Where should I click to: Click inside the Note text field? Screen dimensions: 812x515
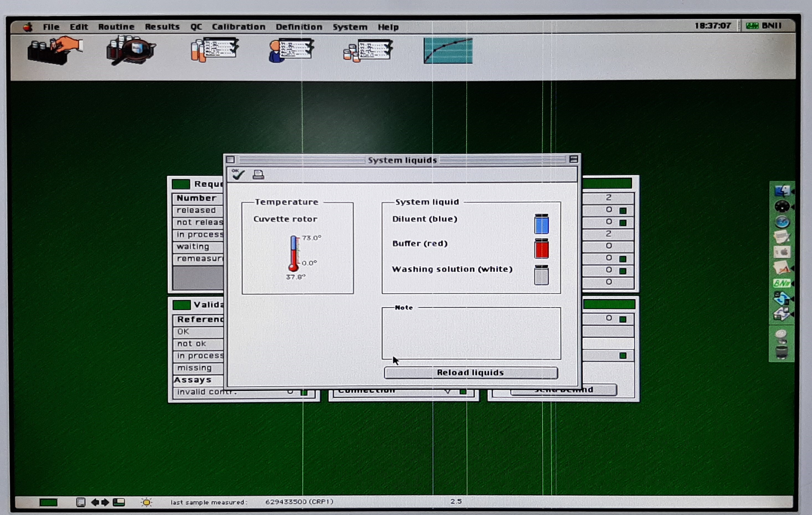[471, 334]
